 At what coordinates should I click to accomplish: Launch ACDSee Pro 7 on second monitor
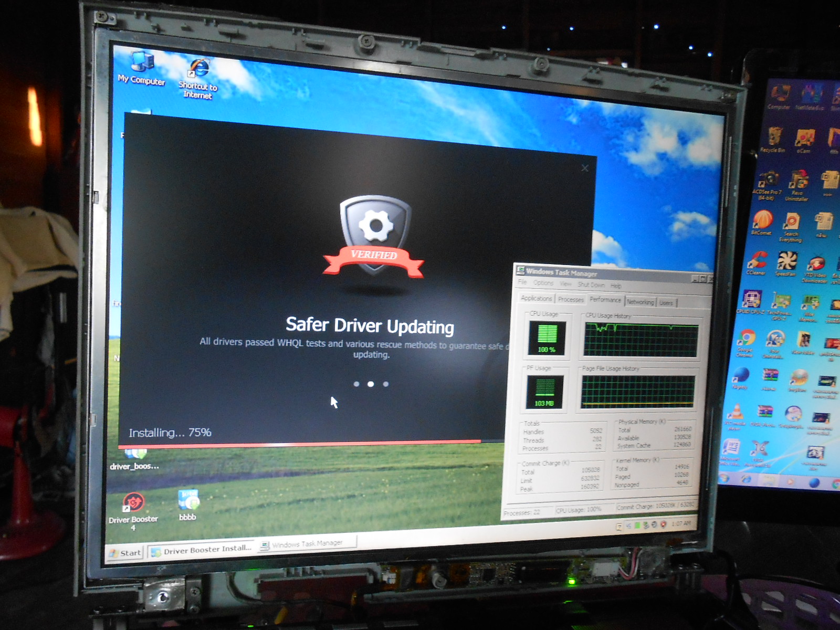767,185
